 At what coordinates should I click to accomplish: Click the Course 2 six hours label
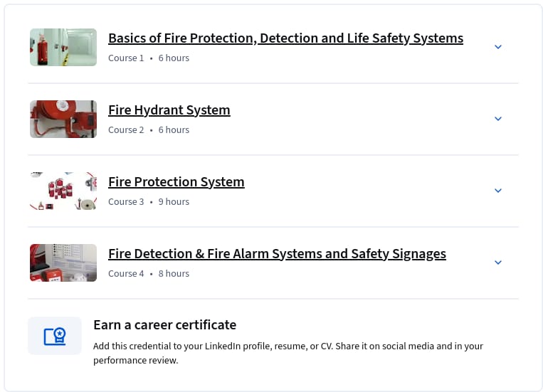149,130
